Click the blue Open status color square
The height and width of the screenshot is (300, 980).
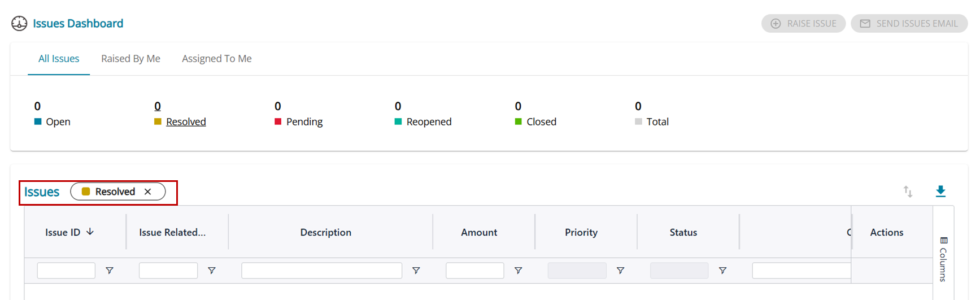pos(38,121)
